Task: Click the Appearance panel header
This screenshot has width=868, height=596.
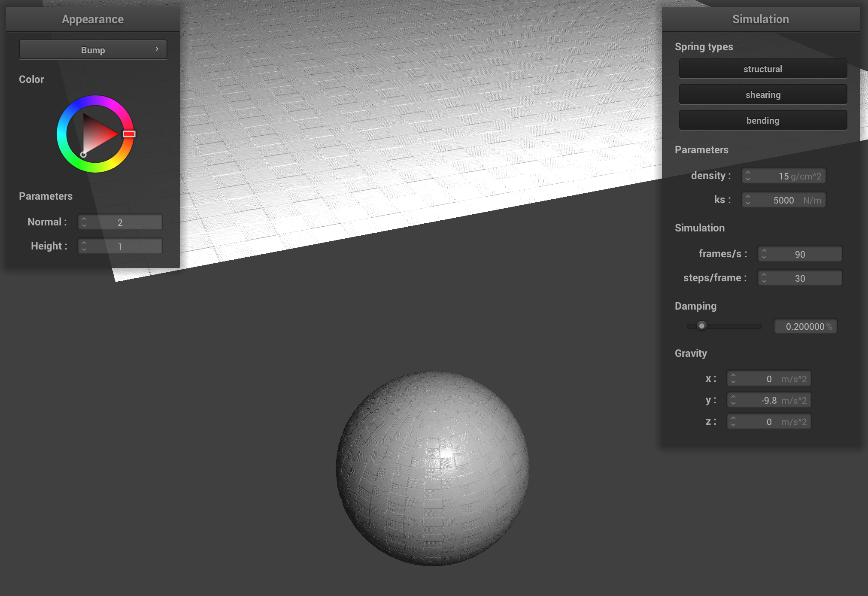Action: point(93,19)
